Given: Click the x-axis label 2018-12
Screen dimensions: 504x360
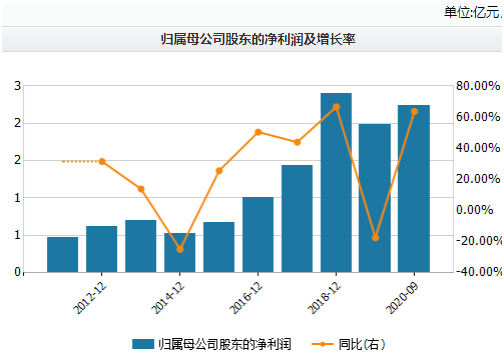Looking at the screenshot, I should click(x=324, y=298).
